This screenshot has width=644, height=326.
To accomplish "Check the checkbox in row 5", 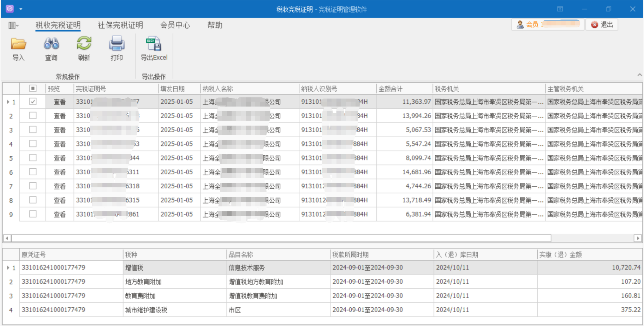I will click(x=33, y=158).
